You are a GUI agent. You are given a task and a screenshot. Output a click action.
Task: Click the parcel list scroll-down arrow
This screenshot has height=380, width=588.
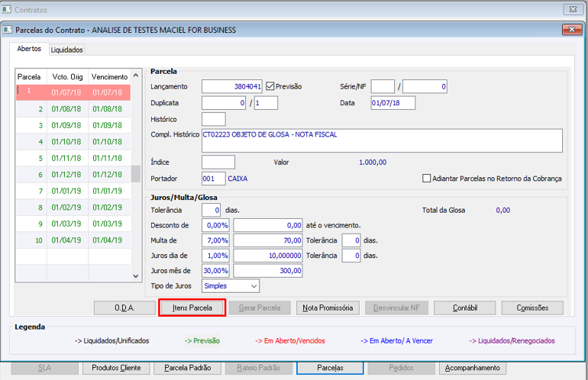point(136,276)
